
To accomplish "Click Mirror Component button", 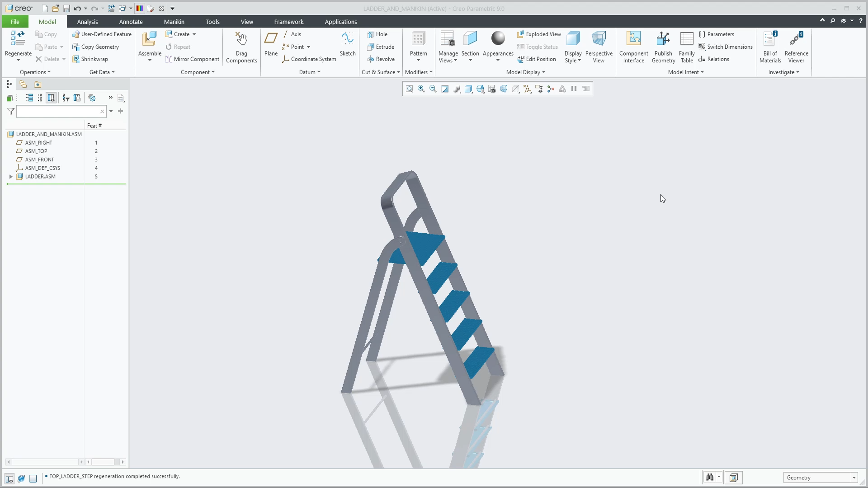I will [192, 59].
